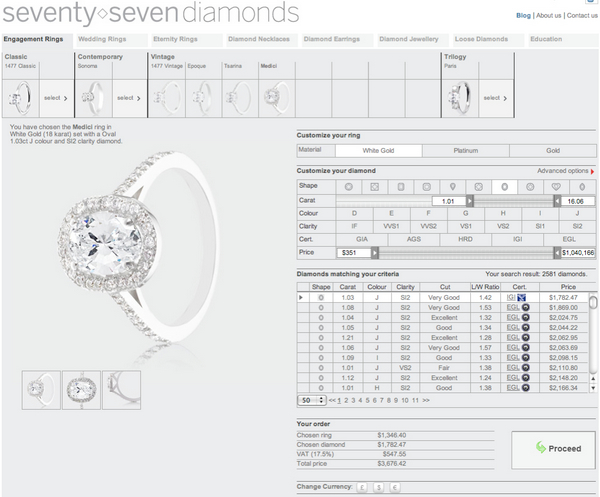Switch currency to euros
600x497 pixels.
395,487
